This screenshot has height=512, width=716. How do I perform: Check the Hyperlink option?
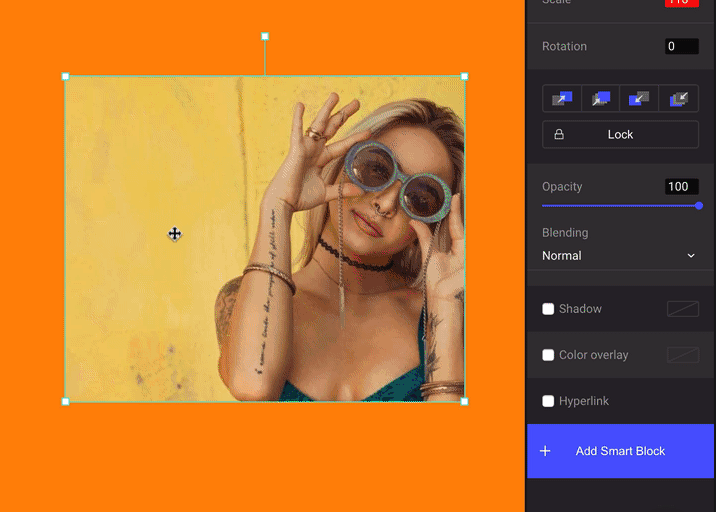coord(548,401)
